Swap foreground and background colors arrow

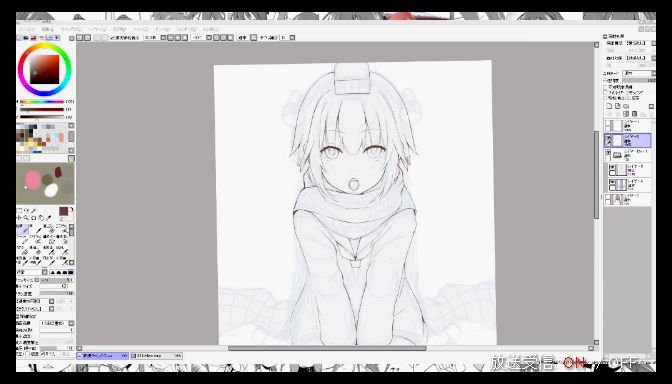pos(71,209)
